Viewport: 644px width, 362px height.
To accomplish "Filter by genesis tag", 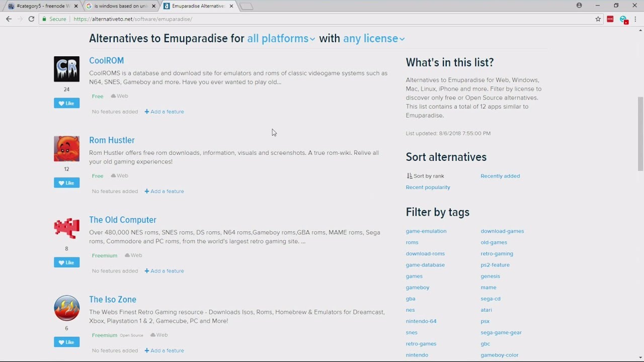I will [x=490, y=276].
